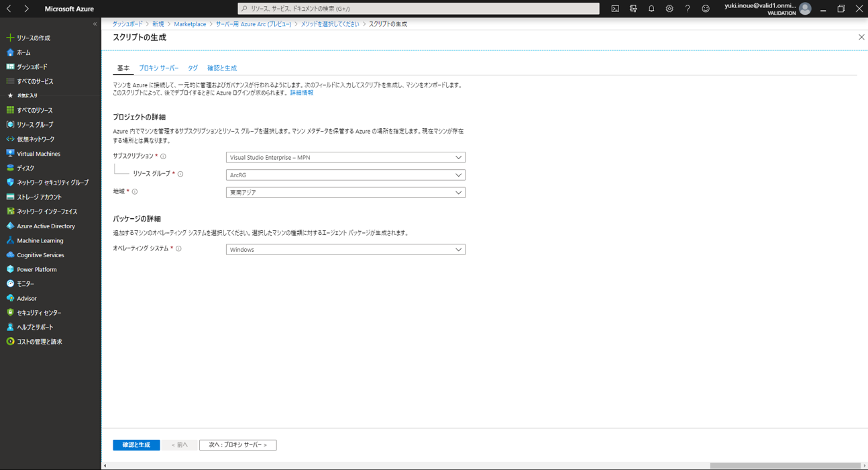
Task: Open directory and subscription filter icon
Action: click(633, 9)
